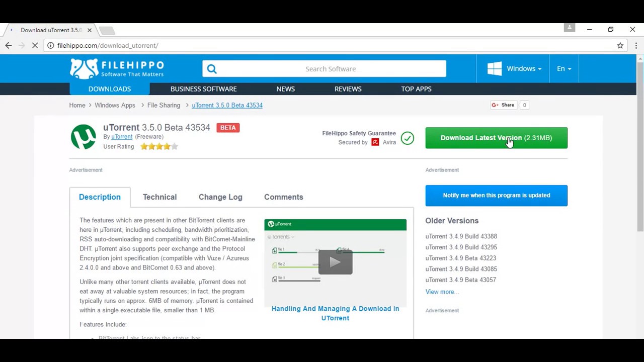The width and height of the screenshot is (644, 362).
Task: Open the News menu
Action: (x=285, y=89)
